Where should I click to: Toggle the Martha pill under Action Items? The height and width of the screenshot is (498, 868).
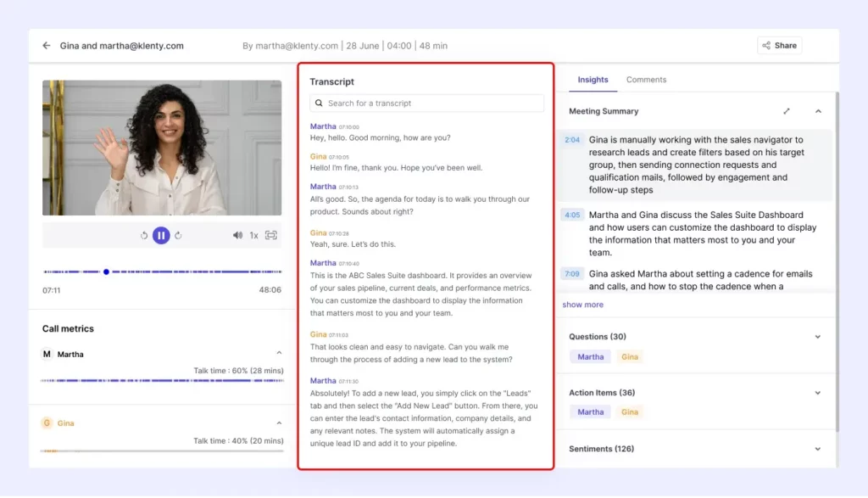[x=590, y=411]
